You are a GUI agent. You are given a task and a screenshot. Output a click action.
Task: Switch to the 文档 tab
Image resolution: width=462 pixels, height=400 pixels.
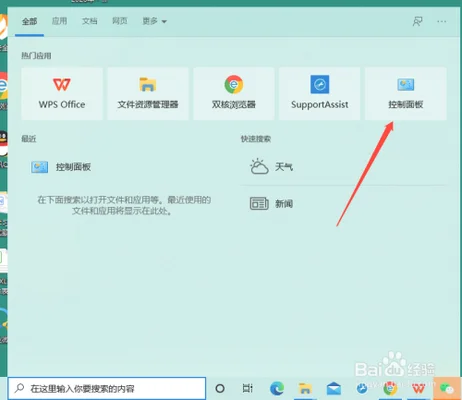click(89, 21)
